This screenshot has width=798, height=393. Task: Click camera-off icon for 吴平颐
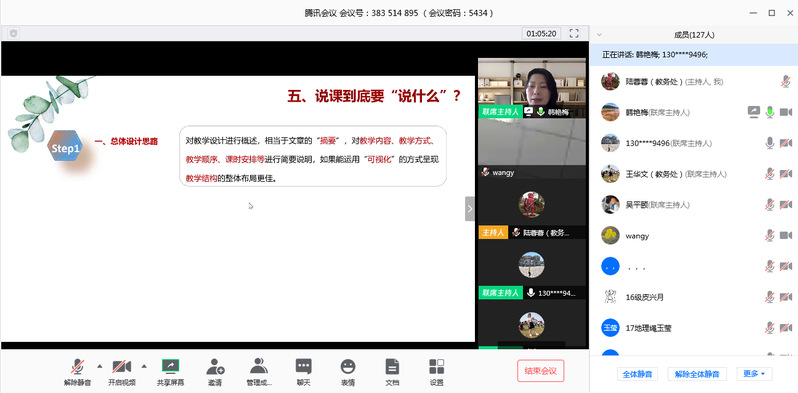(786, 205)
